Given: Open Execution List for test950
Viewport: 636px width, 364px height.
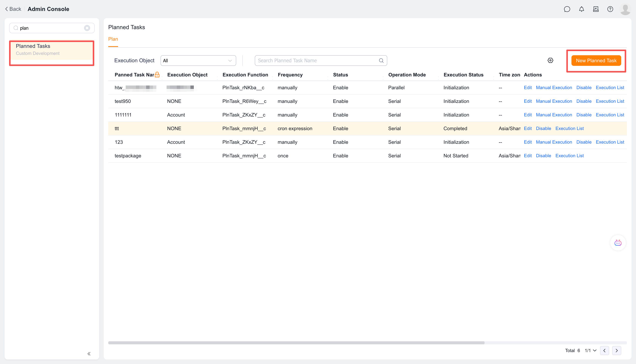Looking at the screenshot, I should [x=610, y=101].
